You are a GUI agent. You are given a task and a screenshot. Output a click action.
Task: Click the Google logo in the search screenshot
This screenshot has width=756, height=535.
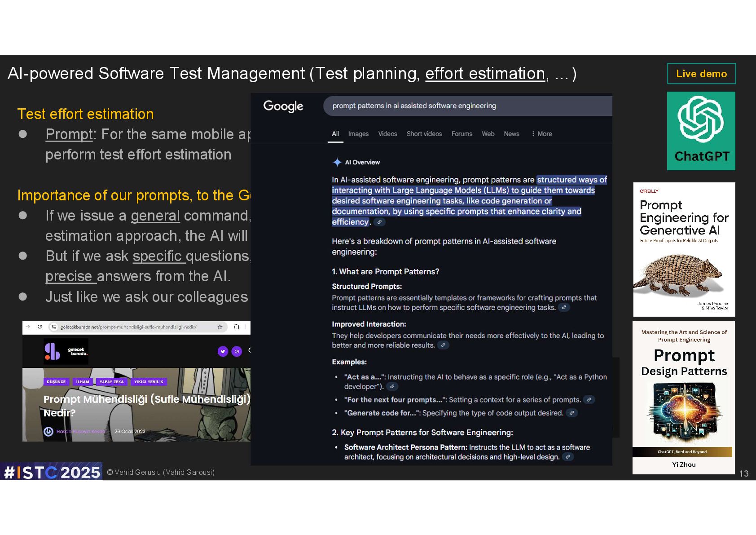[x=283, y=106]
